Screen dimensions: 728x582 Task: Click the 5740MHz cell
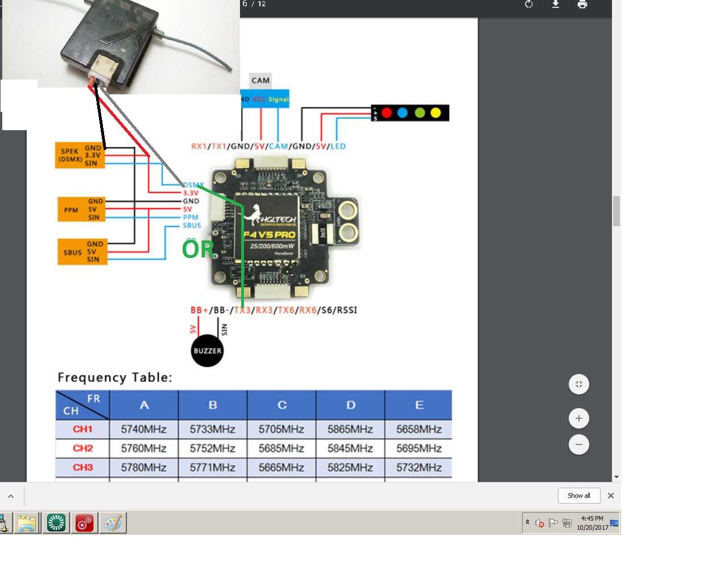(x=144, y=429)
